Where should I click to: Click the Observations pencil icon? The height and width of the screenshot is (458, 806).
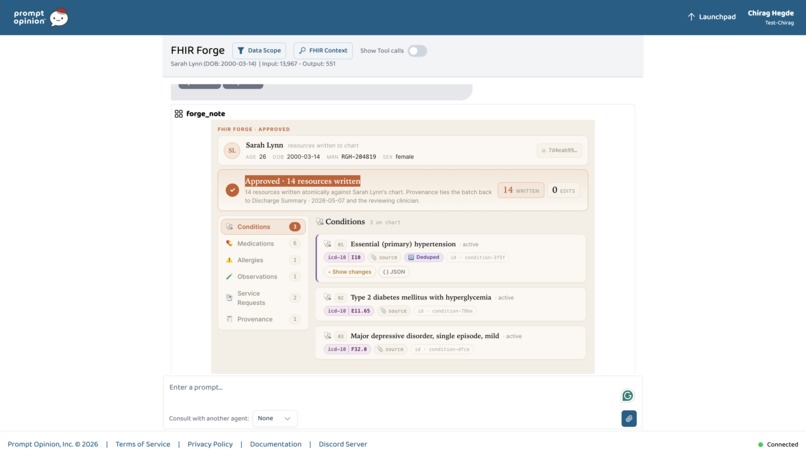click(x=229, y=277)
